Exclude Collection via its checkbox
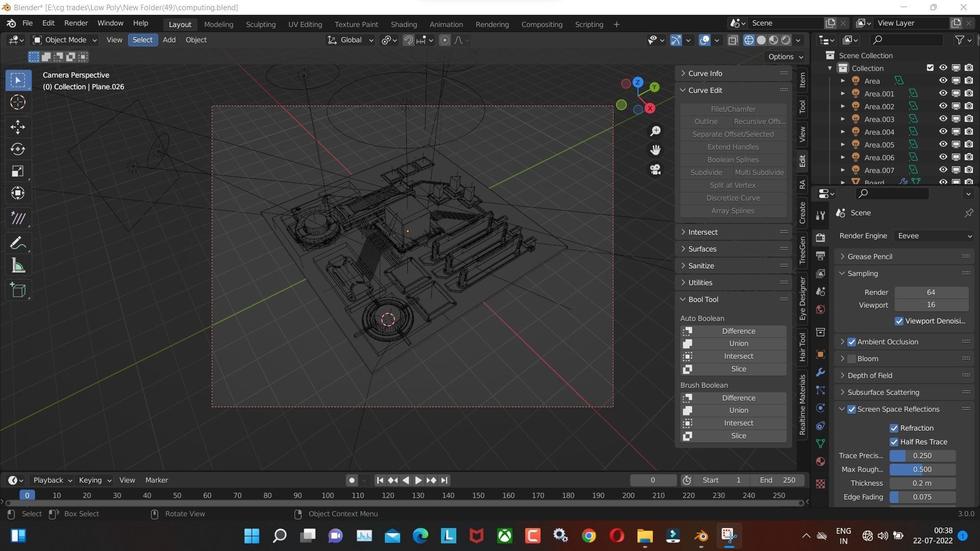 [x=930, y=68]
